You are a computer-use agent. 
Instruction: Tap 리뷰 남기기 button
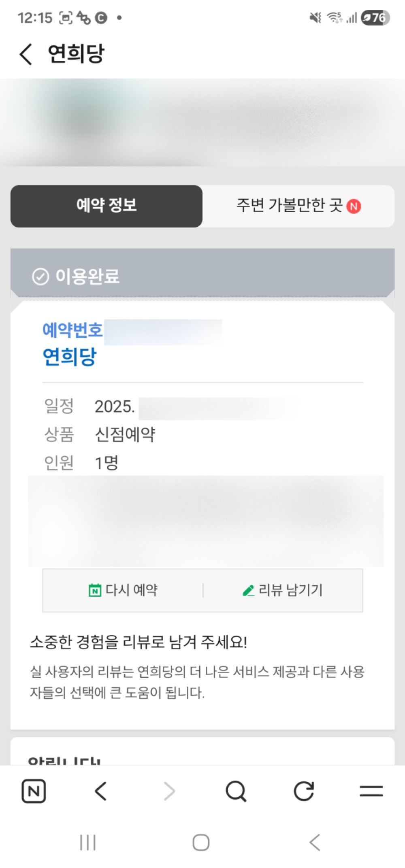(x=283, y=590)
